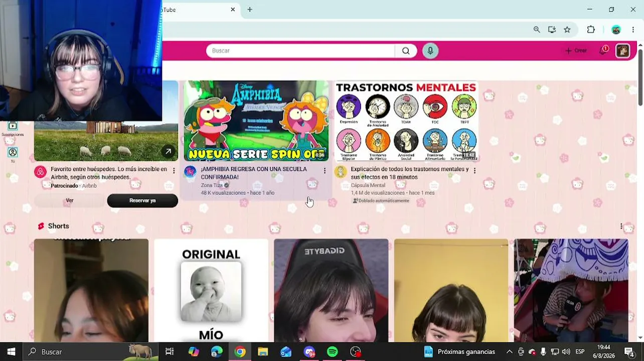Viewport: 644px width, 361px height.
Task: Click the install app icon in address bar
Action: click(x=552, y=30)
